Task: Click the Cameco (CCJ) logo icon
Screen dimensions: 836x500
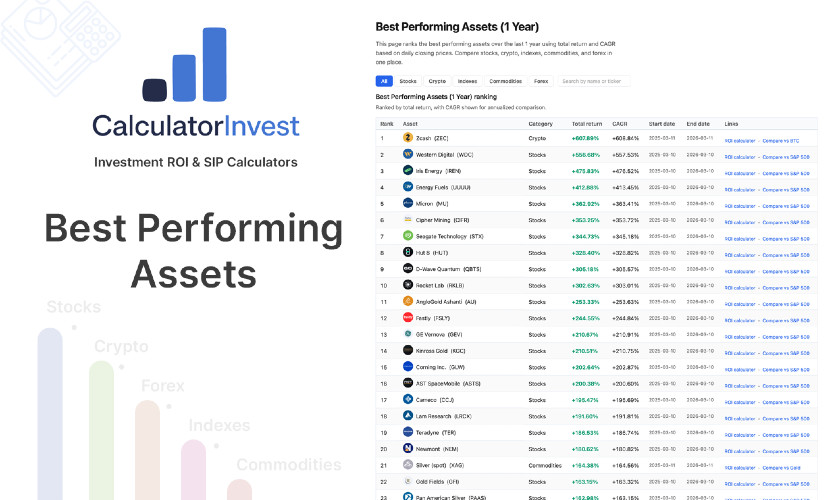Action: pyautogui.click(x=408, y=399)
